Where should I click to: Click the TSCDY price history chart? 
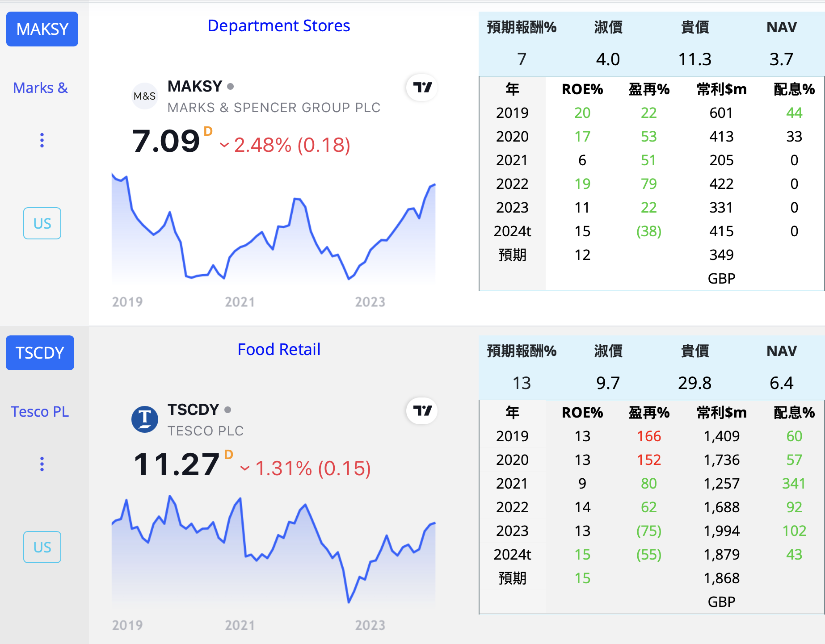tap(274, 552)
